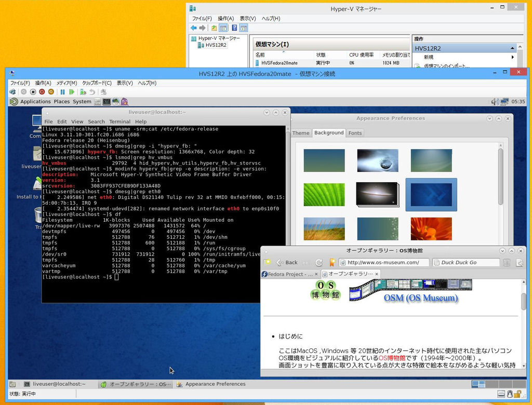
Task: Select the orange flower wallpaper thumbnail
Action: click(431, 229)
